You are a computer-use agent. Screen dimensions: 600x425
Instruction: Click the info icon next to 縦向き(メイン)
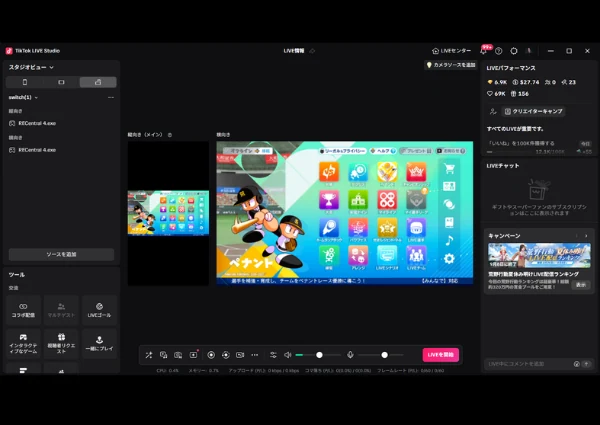tap(170, 135)
